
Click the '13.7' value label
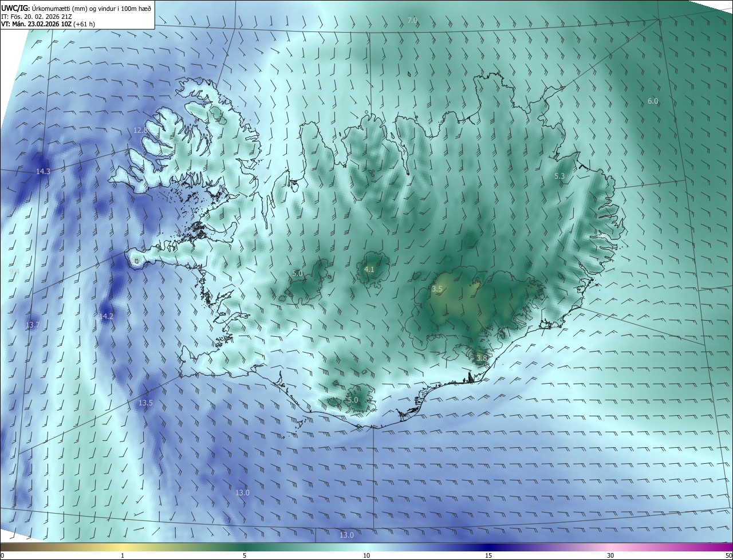(33, 325)
